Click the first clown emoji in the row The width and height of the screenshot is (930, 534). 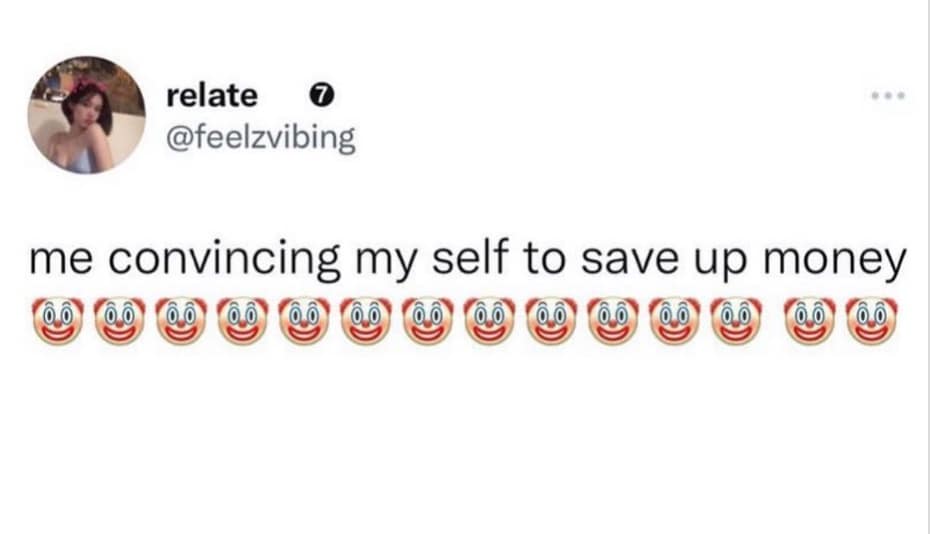(57, 320)
